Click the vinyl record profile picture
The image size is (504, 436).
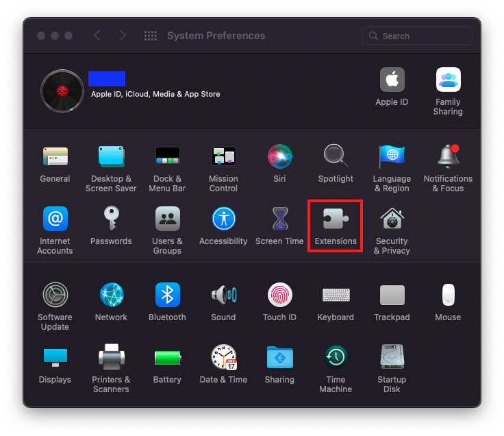click(62, 91)
